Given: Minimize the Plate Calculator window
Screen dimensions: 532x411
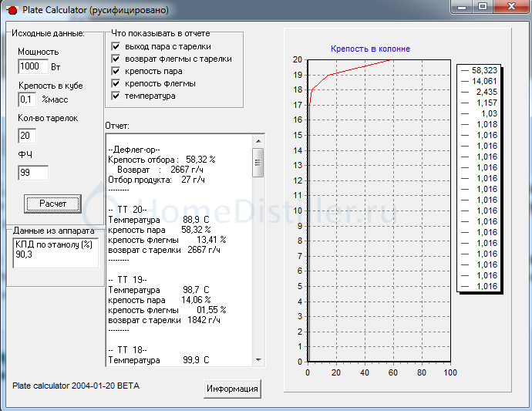Looking at the screenshot, I should coord(462,7).
